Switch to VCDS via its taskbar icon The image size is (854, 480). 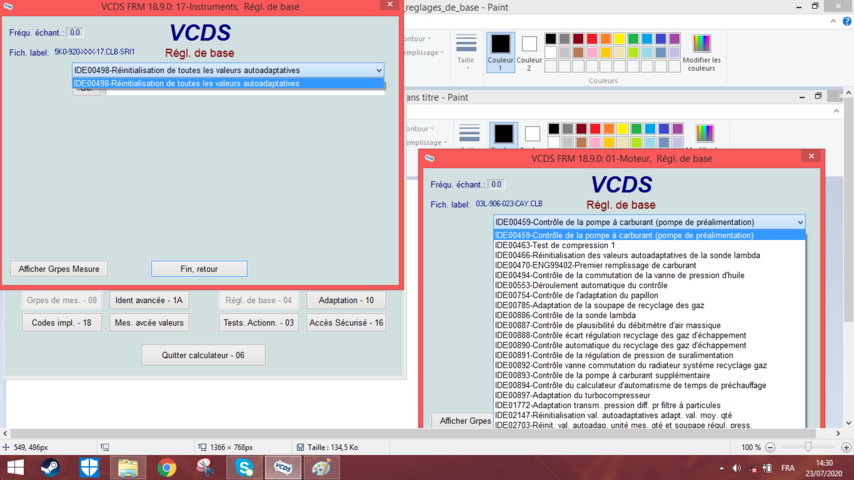click(283, 468)
